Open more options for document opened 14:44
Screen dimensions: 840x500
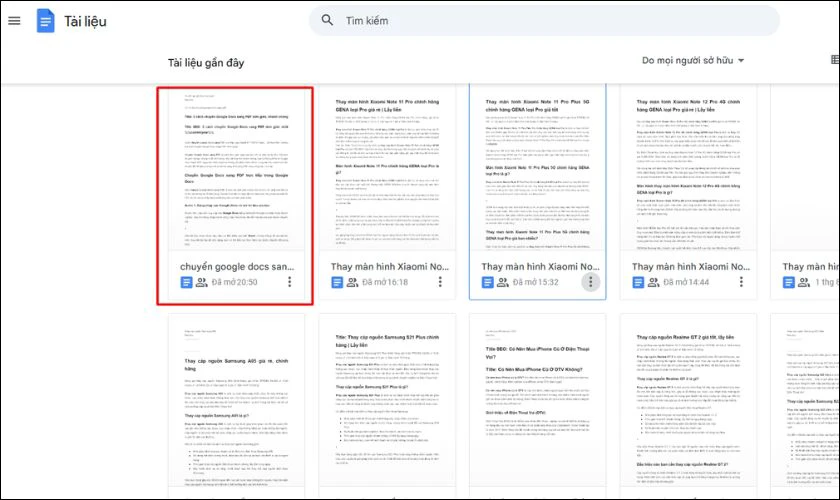pyautogui.click(x=741, y=282)
